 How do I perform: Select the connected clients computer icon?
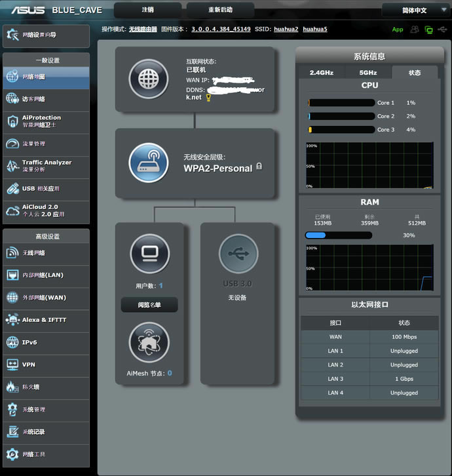click(150, 254)
